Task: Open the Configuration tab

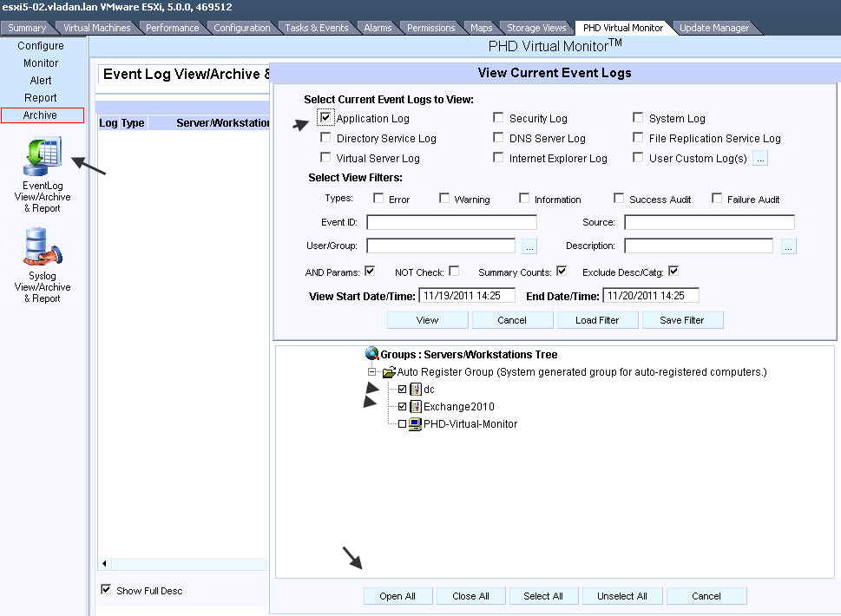Action: tap(242, 28)
